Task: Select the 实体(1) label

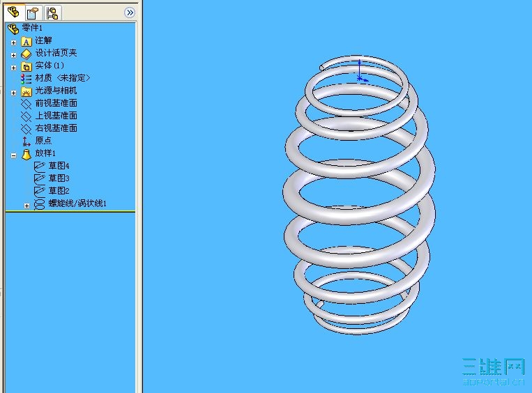Action: pos(50,65)
